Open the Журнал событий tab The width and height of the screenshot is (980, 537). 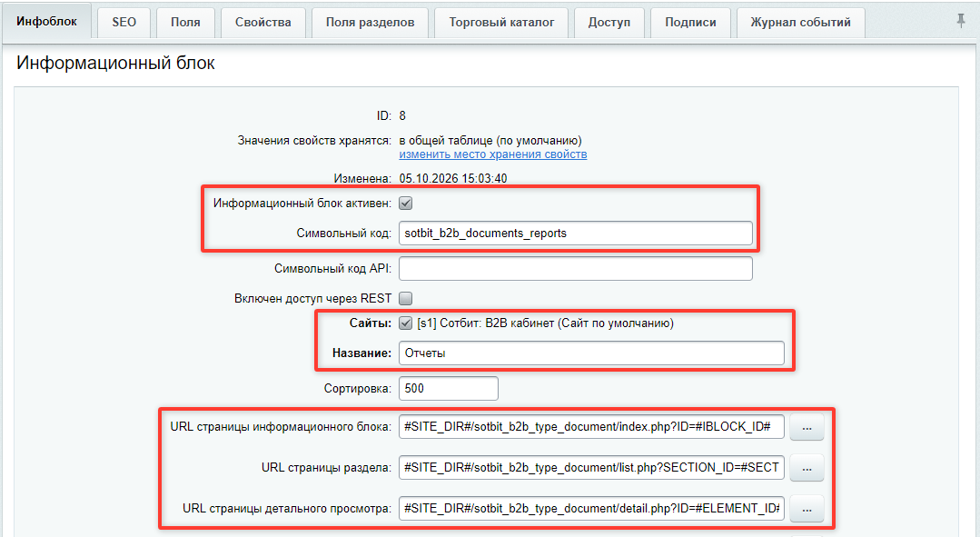801,23
